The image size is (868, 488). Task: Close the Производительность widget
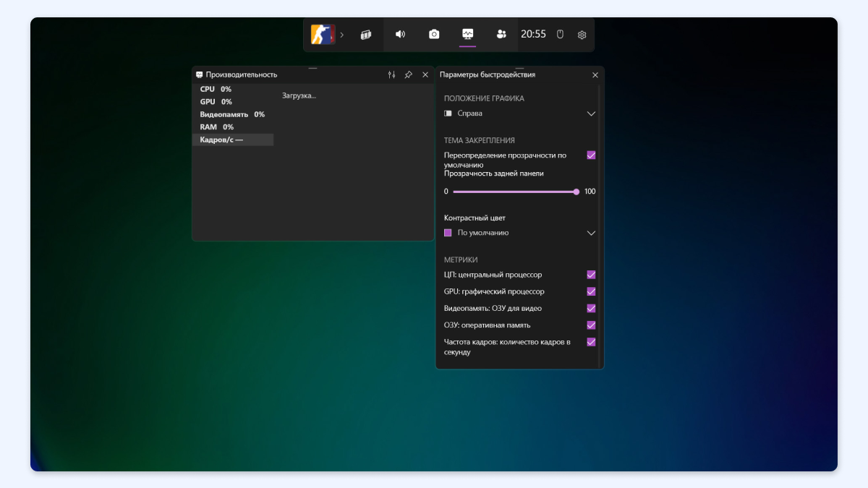[x=425, y=74]
